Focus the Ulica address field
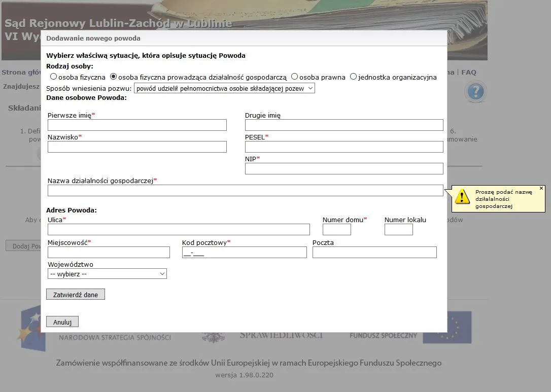 pyautogui.click(x=179, y=230)
